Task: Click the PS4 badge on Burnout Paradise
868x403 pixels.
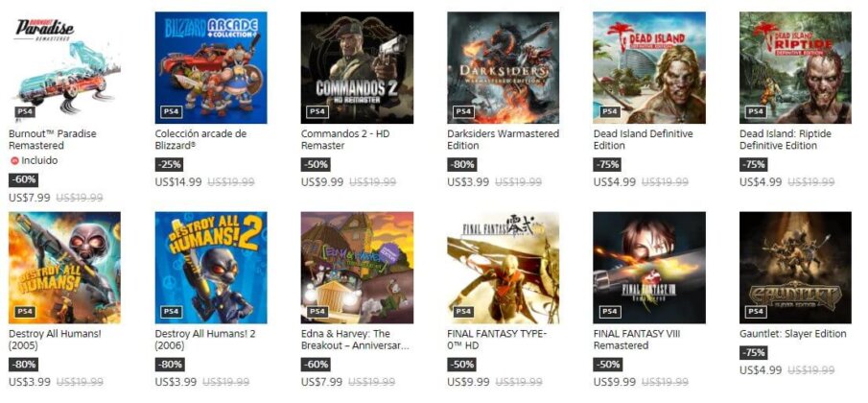Action: [25, 111]
